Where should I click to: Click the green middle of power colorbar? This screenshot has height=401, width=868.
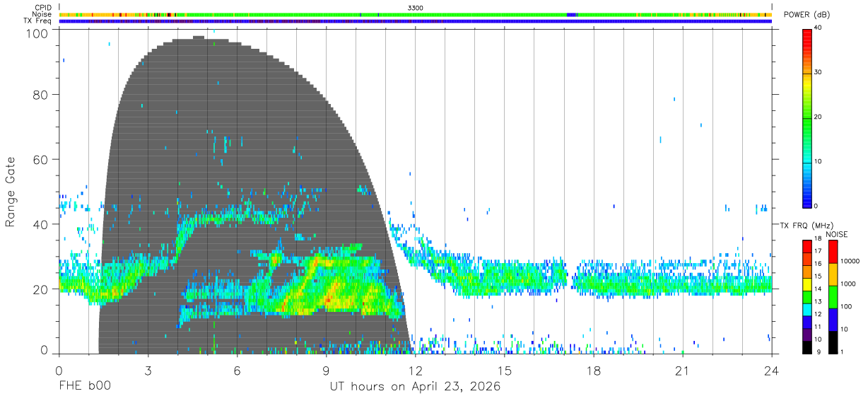coord(807,117)
